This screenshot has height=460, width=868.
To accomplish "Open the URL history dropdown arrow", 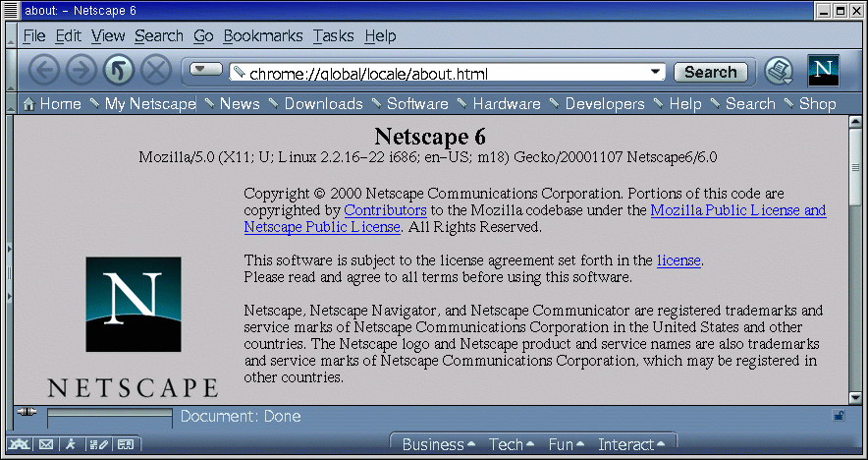I will pos(656,72).
